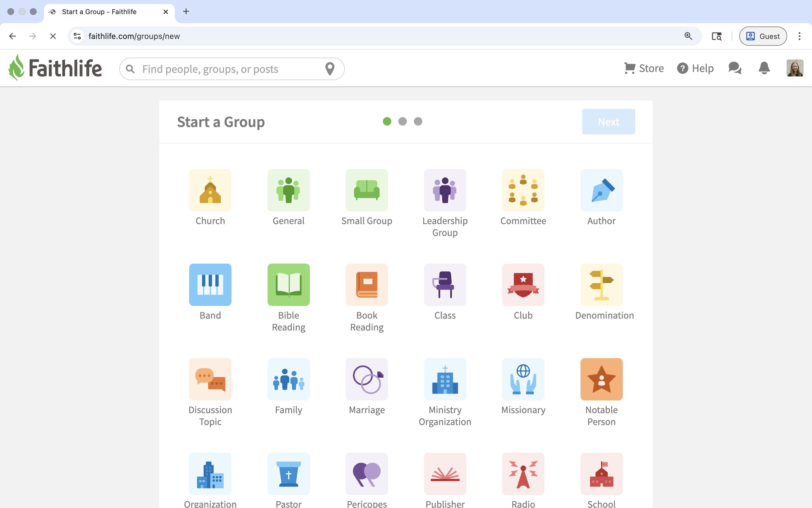Click the Next button

pos(608,122)
